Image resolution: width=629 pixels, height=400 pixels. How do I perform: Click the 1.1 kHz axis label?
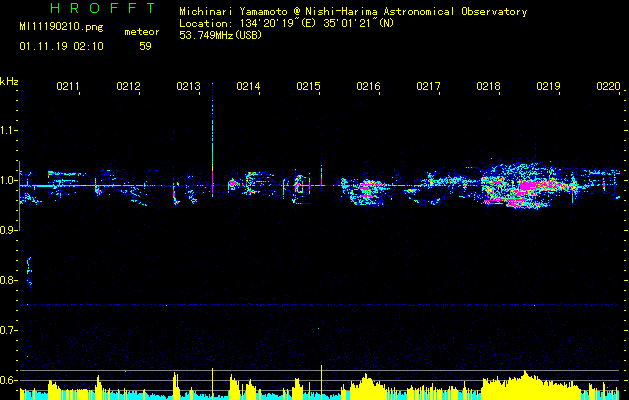[8, 130]
